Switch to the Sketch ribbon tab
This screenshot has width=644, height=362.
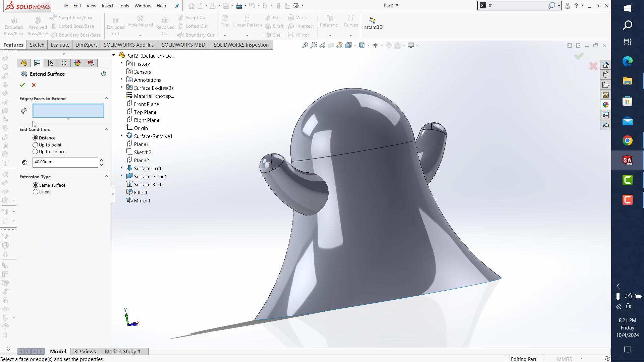point(37,45)
